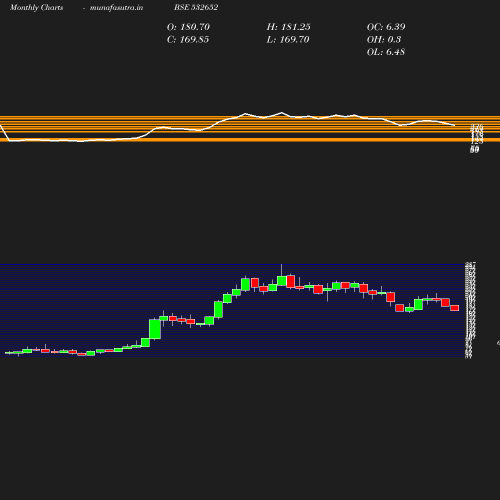The image size is (500, 500).
Task: Click the 'OL: 6.48' value
Action: pyautogui.click(x=386, y=52)
